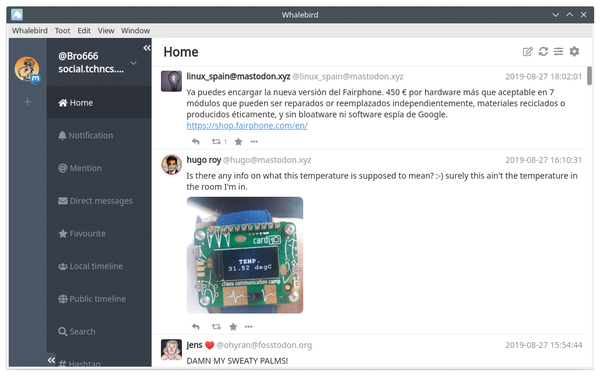Open Direct messages

99,200
